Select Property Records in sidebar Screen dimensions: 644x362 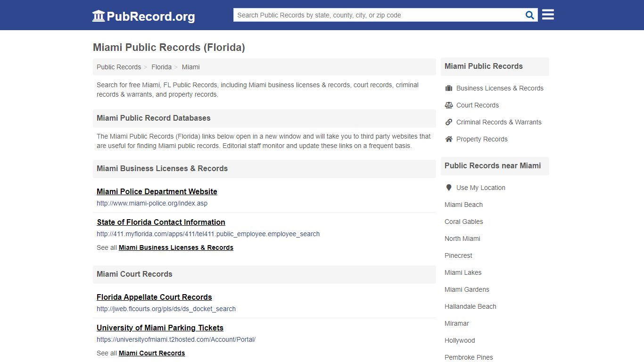coord(482,139)
